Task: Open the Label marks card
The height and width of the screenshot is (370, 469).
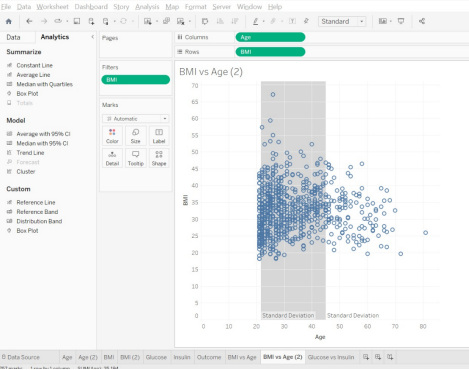Action: tap(159, 136)
